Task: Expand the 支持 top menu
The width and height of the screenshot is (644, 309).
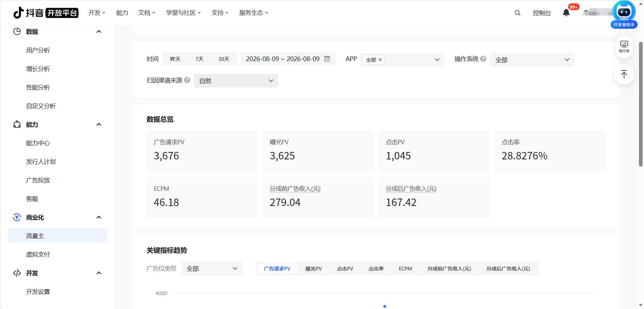Action: pyautogui.click(x=220, y=13)
